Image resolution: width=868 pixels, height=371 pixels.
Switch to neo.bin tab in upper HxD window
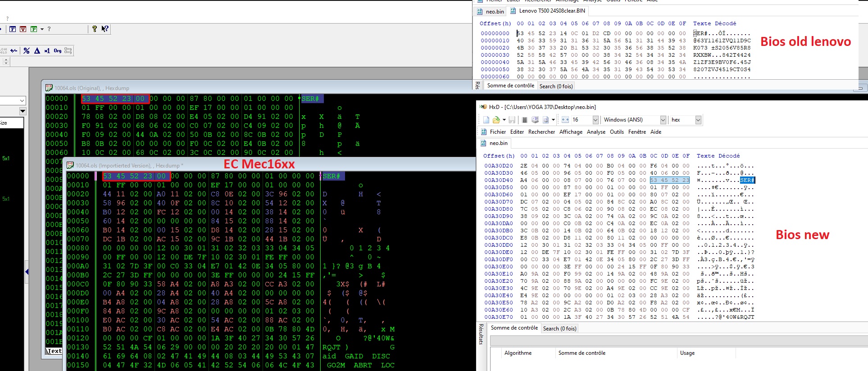click(491, 11)
